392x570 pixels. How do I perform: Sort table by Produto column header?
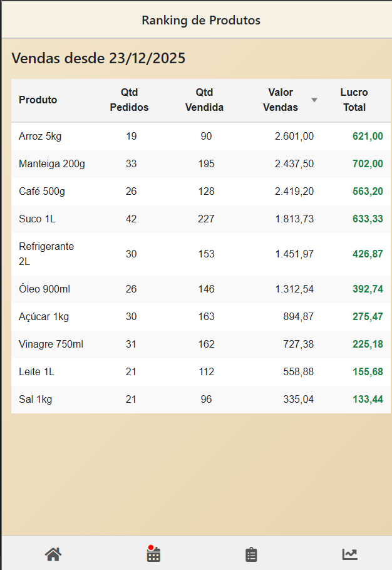pos(38,100)
